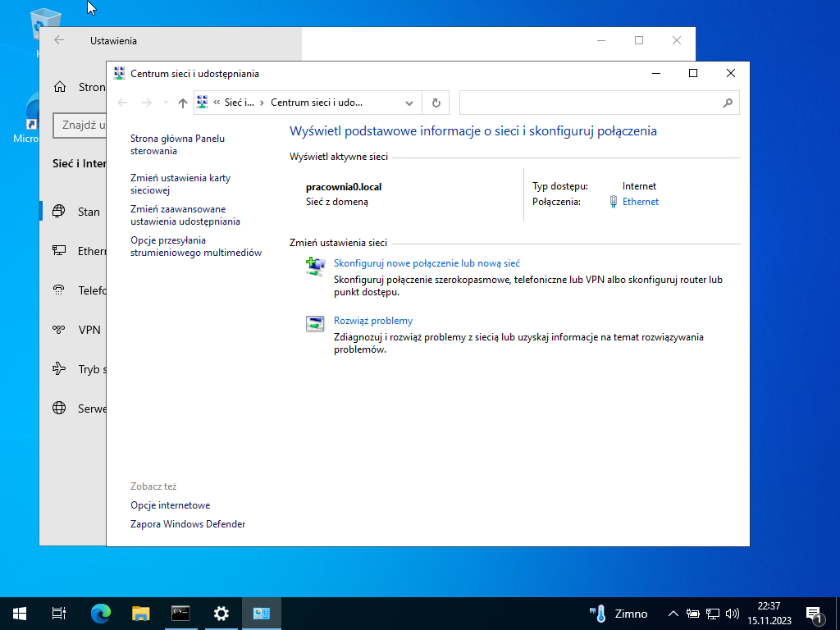Select airplane mode icon in Ustawienia
This screenshot has width=840, height=630.
pyautogui.click(x=59, y=368)
